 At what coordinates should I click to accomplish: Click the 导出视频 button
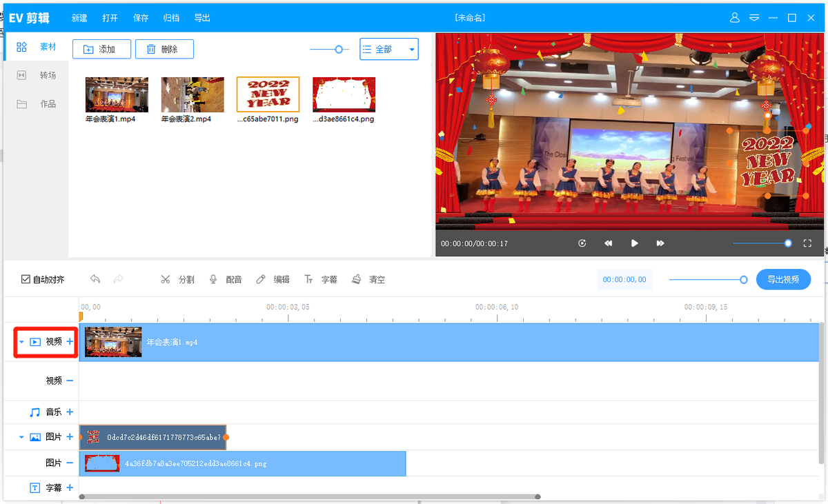click(783, 279)
